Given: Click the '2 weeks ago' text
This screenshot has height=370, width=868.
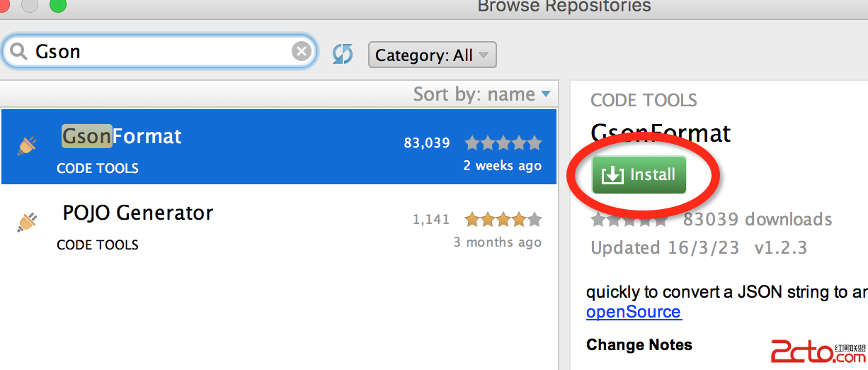Looking at the screenshot, I should coord(502,166).
